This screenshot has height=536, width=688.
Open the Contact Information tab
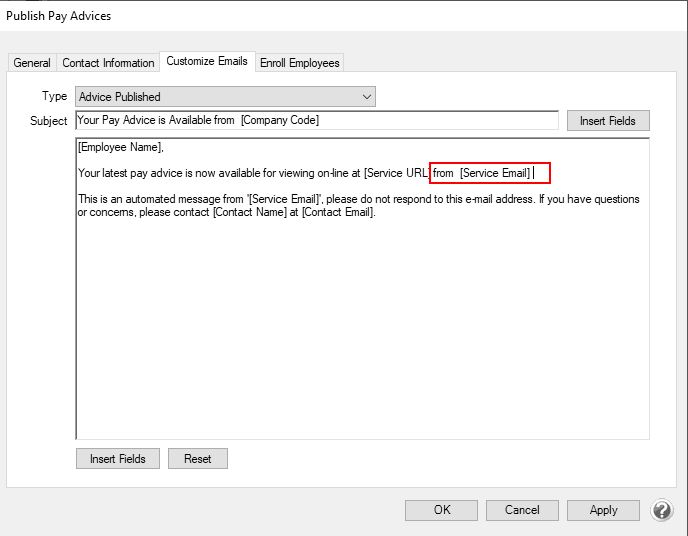click(x=108, y=63)
